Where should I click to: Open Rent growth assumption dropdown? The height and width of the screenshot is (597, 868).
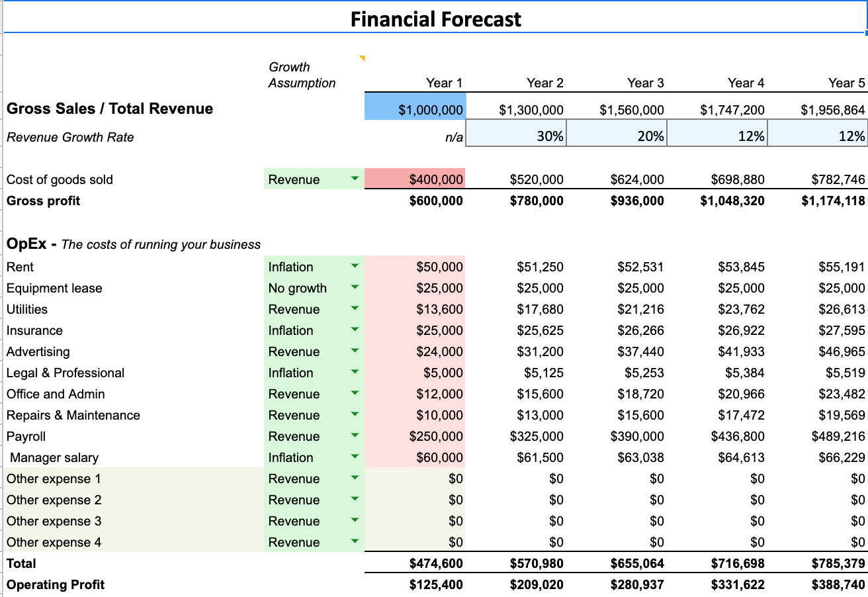click(355, 266)
